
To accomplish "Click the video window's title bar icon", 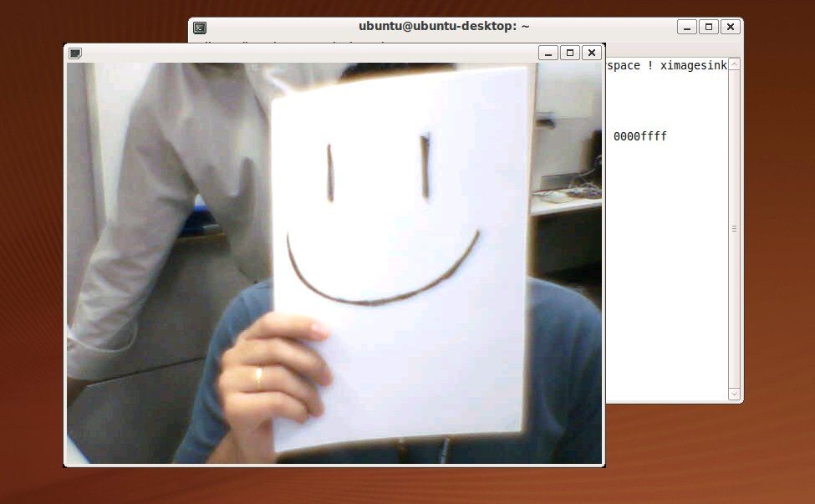I will coord(75,53).
